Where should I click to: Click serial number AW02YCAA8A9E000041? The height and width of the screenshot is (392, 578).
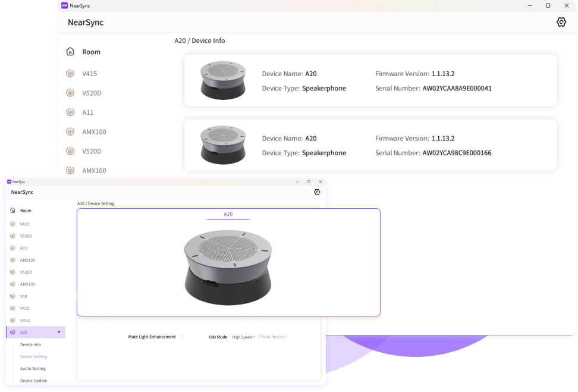point(457,88)
